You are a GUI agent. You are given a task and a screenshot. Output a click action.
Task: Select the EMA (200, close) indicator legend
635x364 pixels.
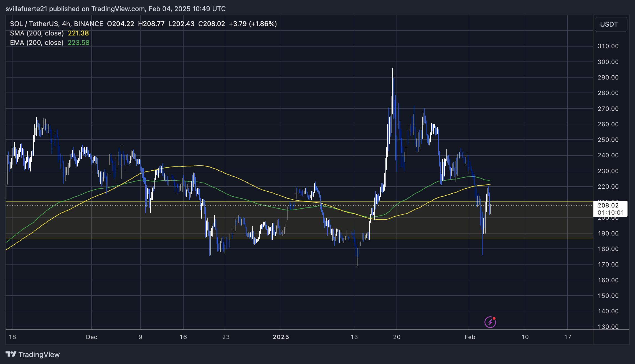point(37,43)
